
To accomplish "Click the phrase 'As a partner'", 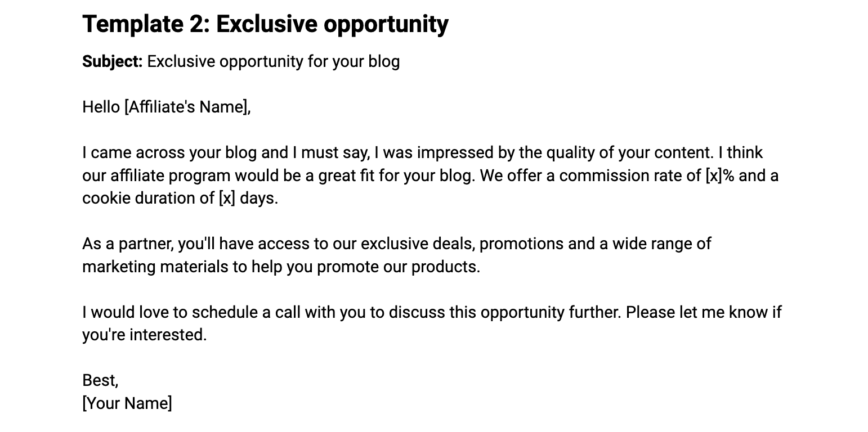I will click(x=128, y=244).
